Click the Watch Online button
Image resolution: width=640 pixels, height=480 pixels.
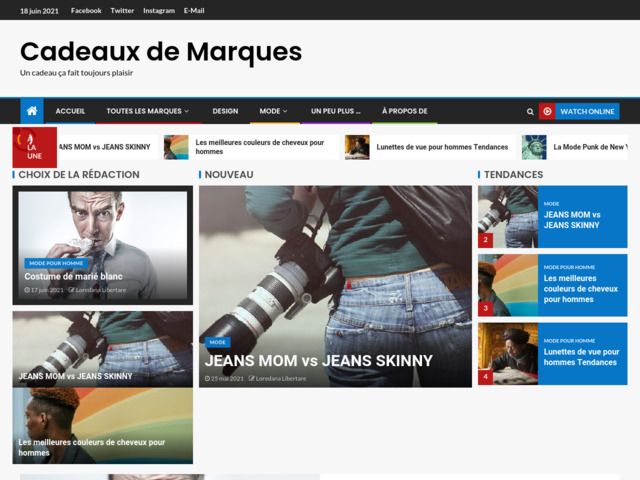tap(587, 111)
